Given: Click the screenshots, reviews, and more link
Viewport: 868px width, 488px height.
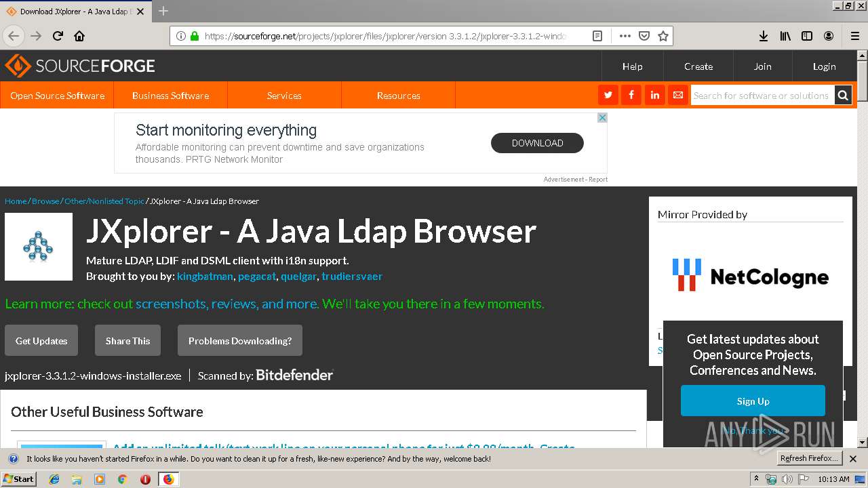Looking at the screenshot, I should (226, 304).
